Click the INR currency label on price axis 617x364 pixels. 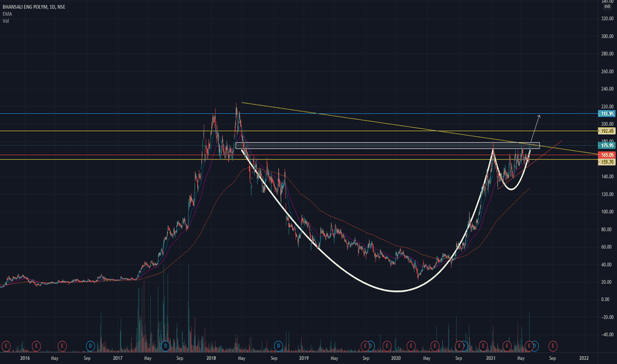607,7
